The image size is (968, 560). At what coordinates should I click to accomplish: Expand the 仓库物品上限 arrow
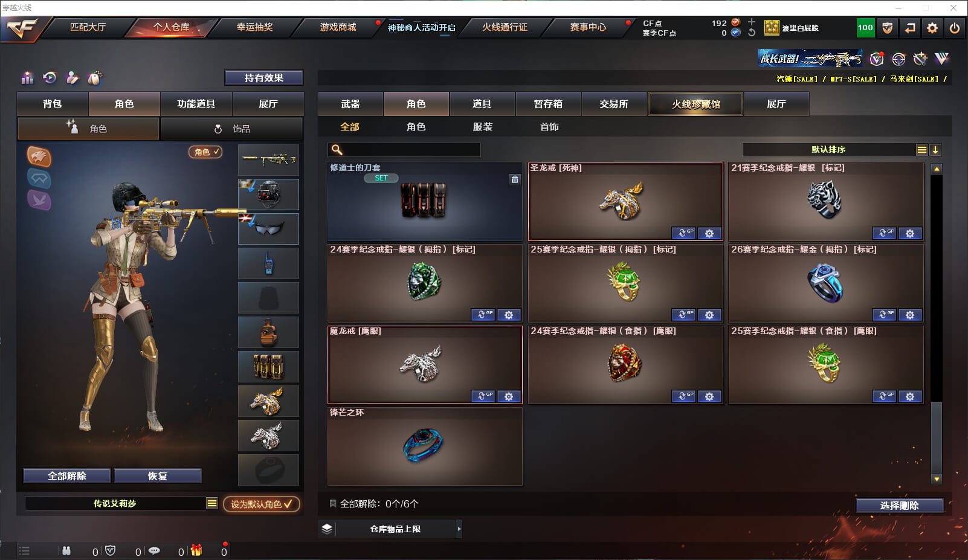point(459,529)
